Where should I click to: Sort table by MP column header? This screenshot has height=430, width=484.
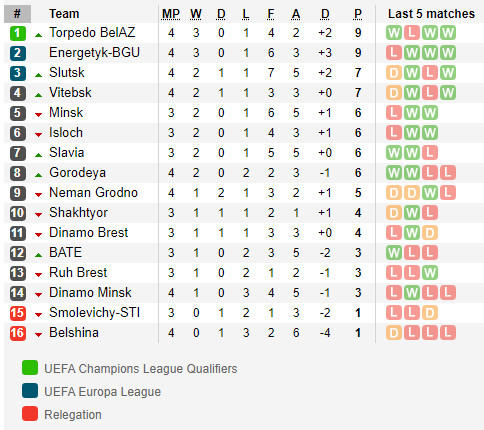pyautogui.click(x=171, y=14)
